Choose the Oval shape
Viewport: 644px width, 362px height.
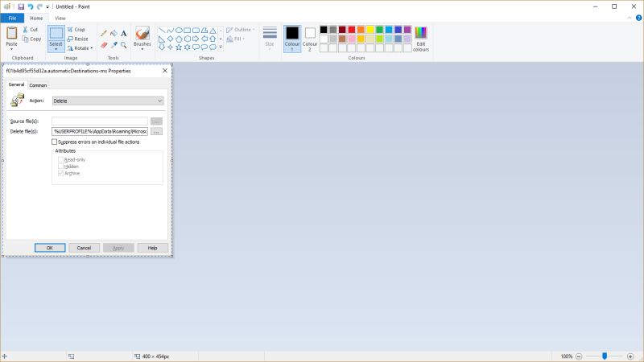coord(179,31)
